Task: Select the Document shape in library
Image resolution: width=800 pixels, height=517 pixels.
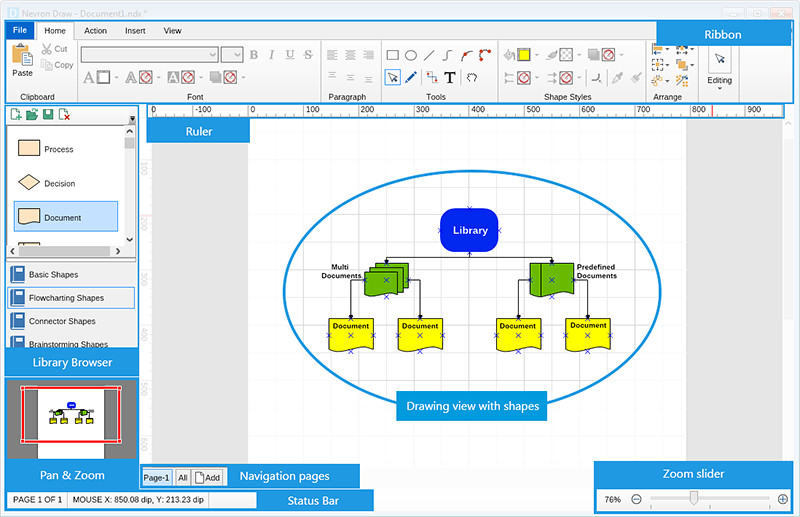Action: (66, 216)
